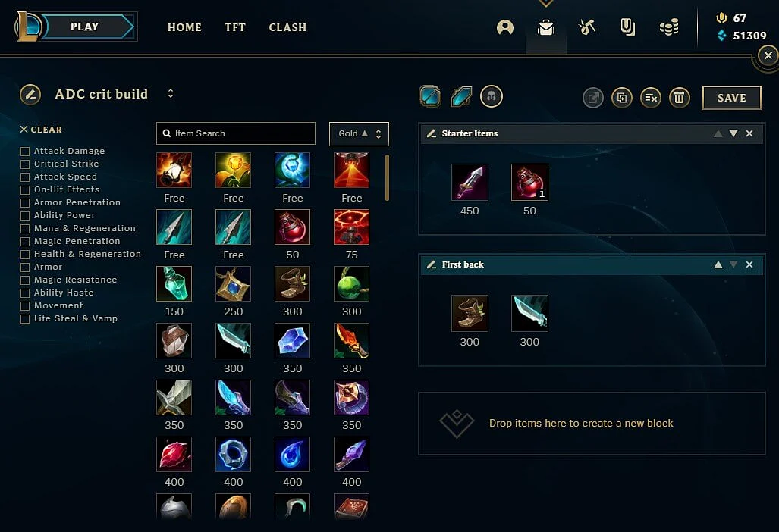
Task: Expand the ADC crit build set selector arrows
Action: pyautogui.click(x=171, y=93)
